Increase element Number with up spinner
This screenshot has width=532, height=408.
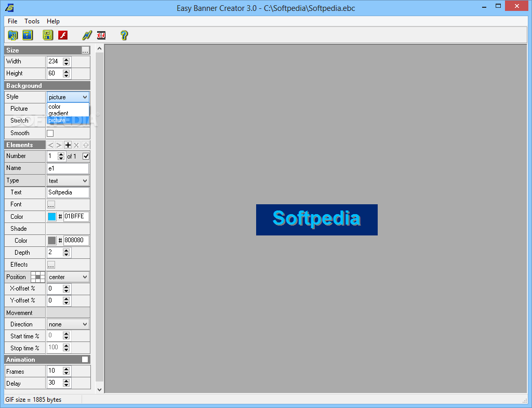[61, 154]
